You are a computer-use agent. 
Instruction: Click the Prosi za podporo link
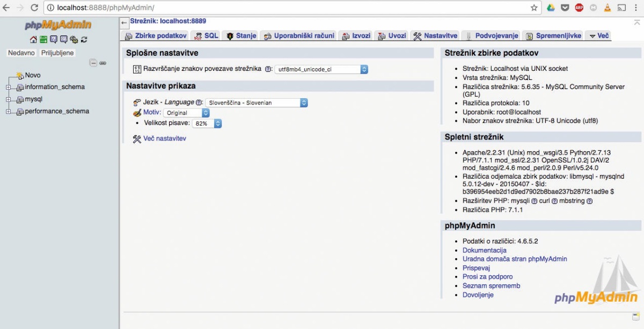[488, 277]
